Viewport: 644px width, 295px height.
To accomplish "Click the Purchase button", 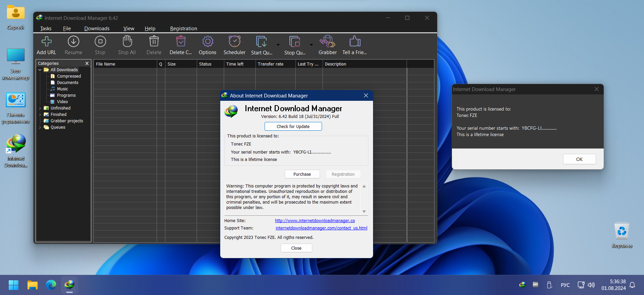I will point(302,174).
